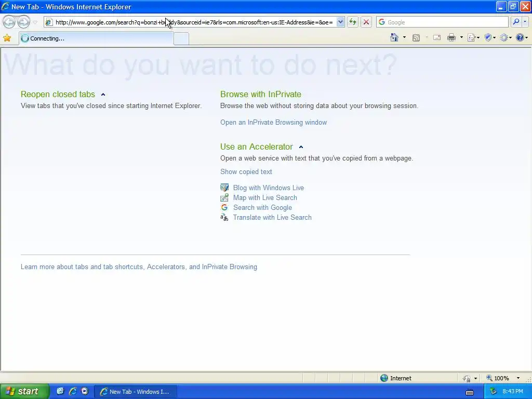Click the Map with Live Search icon
Viewport: 532px width, 399px height.
(x=224, y=197)
